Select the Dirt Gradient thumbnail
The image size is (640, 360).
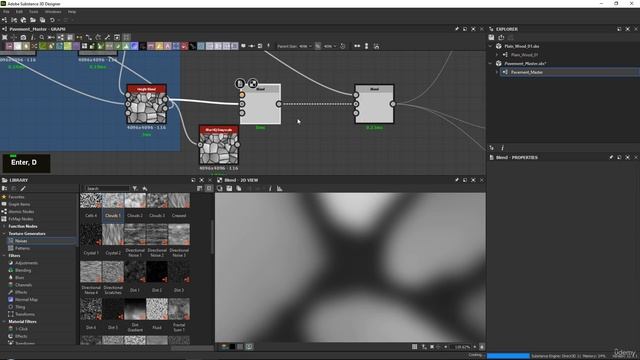click(135, 309)
